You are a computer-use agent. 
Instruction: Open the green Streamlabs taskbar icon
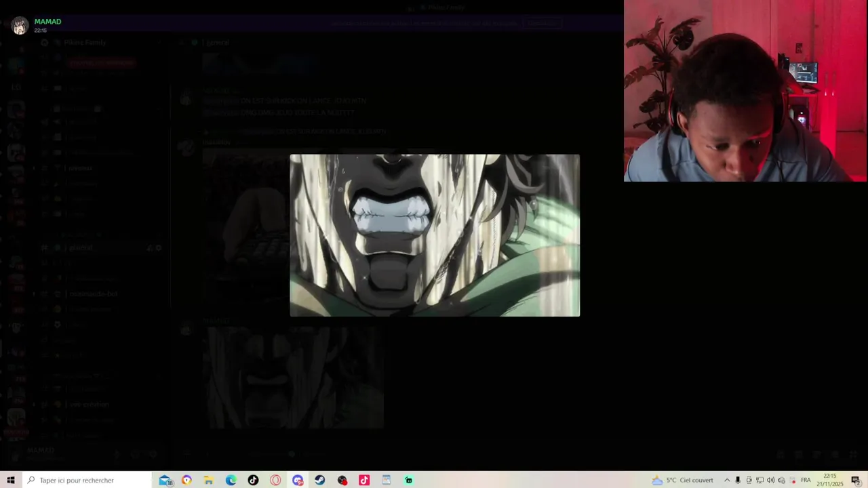[x=409, y=480]
